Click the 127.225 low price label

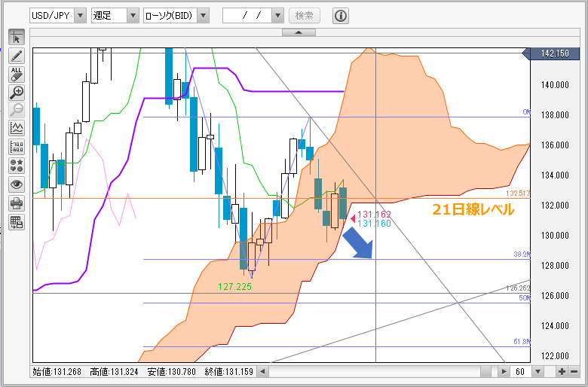click(x=234, y=287)
